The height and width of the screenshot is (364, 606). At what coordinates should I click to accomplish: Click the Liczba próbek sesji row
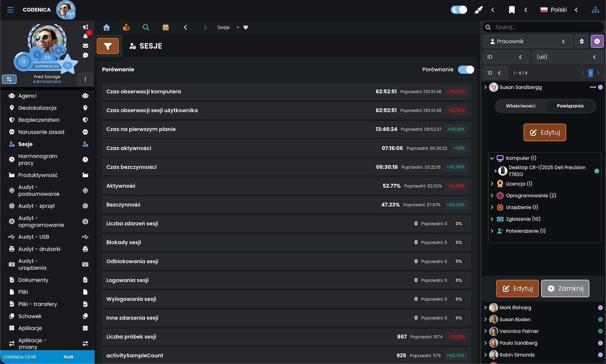click(x=286, y=337)
